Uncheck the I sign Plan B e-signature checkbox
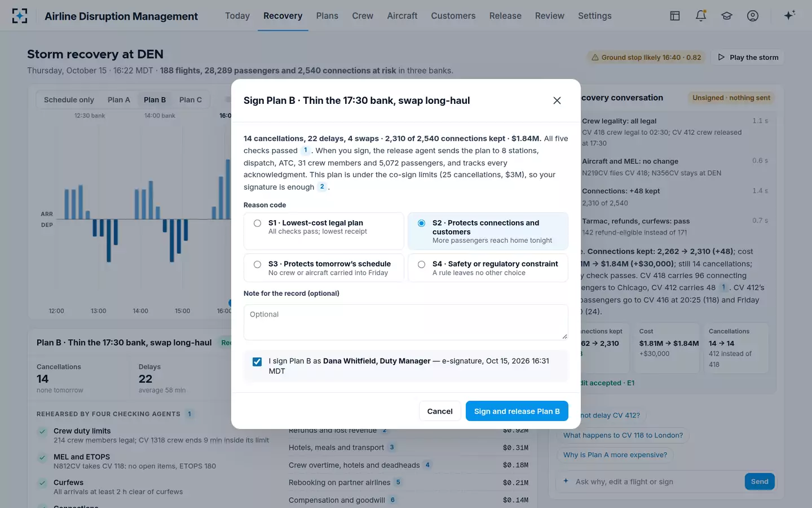The width and height of the screenshot is (812, 508). point(257,362)
